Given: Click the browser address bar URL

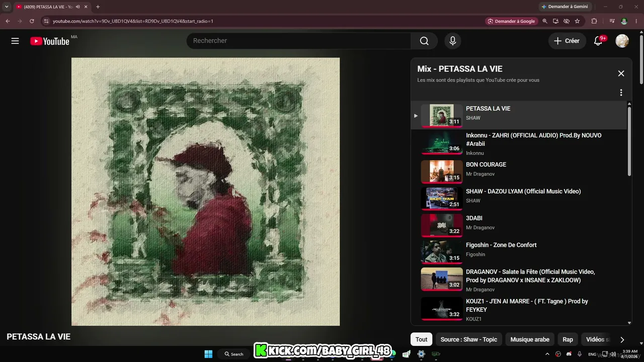Looking at the screenshot, I should (133, 21).
